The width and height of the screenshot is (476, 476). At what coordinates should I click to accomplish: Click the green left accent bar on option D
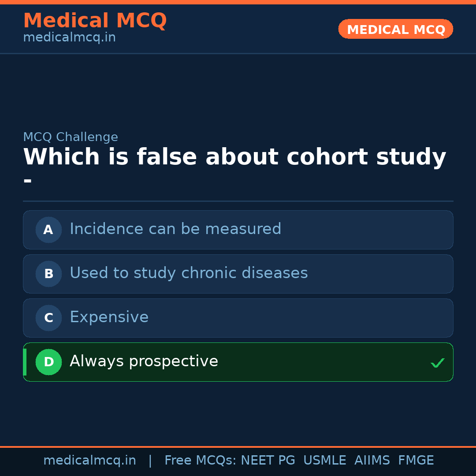(24, 362)
